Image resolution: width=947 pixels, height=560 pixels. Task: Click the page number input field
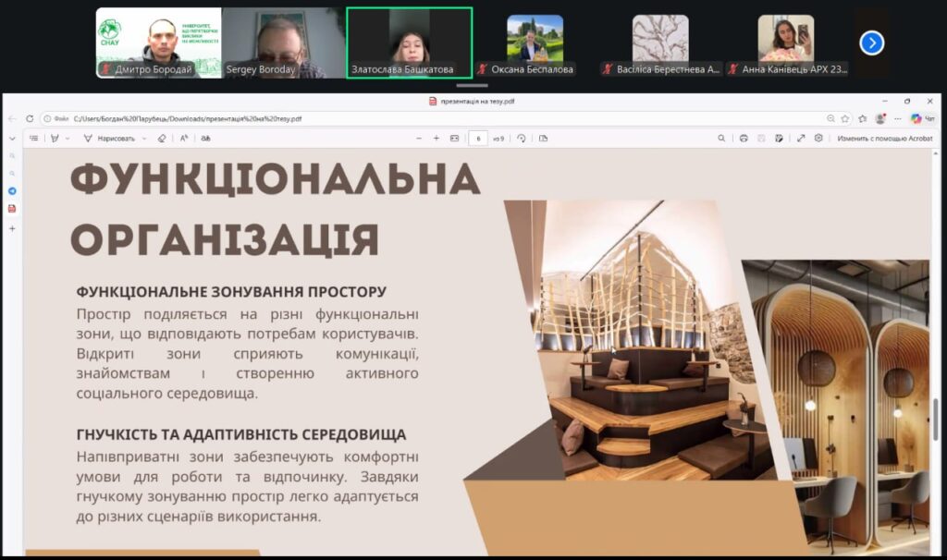(478, 139)
